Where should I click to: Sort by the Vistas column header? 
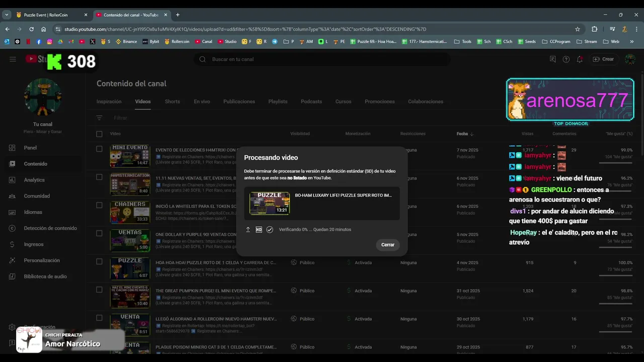(527, 134)
